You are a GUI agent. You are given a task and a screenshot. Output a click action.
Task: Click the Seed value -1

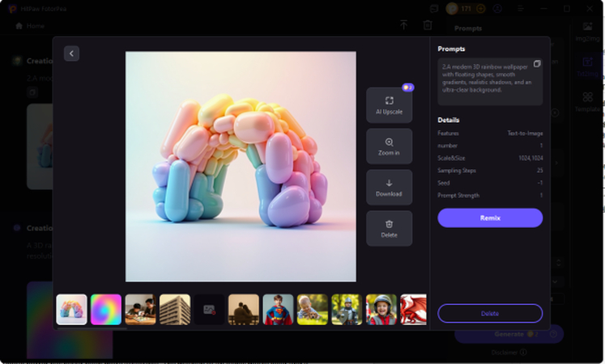pos(540,183)
